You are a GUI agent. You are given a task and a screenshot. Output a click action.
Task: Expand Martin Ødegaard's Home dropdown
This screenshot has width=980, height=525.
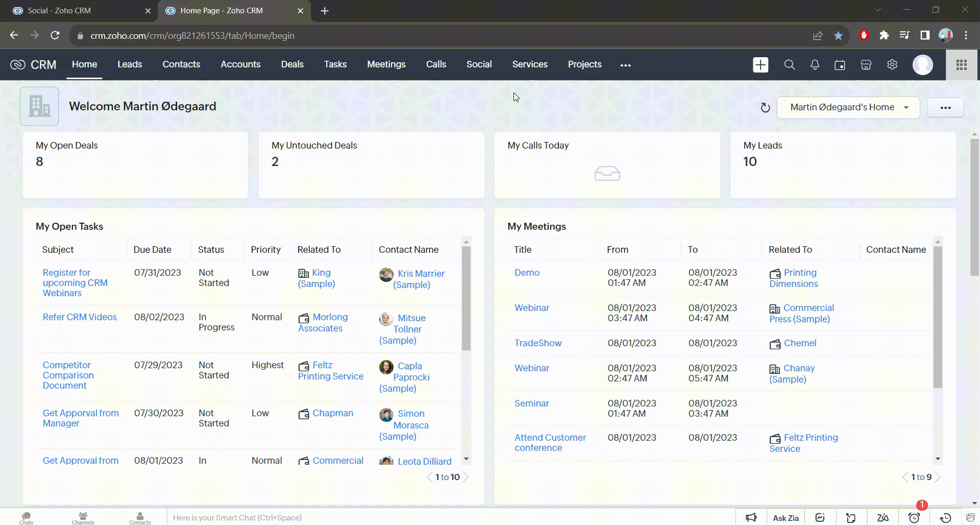coord(848,107)
